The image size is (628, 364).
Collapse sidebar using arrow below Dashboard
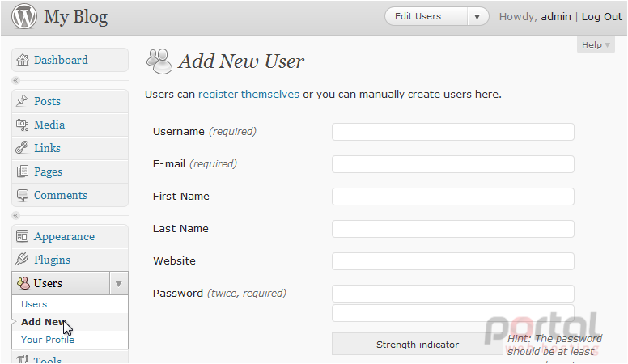coord(15,81)
